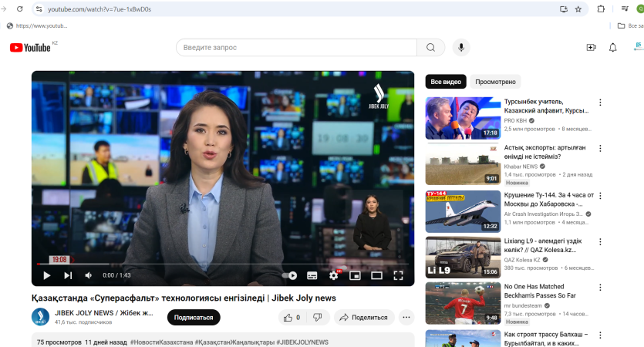The width and height of the screenshot is (644, 347).
Task: Open 'Lixiang L9' video thumbnail
Action: click(463, 257)
